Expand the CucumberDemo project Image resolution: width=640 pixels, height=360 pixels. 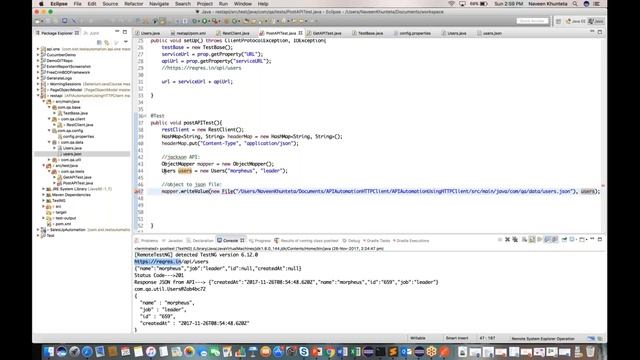38,55
